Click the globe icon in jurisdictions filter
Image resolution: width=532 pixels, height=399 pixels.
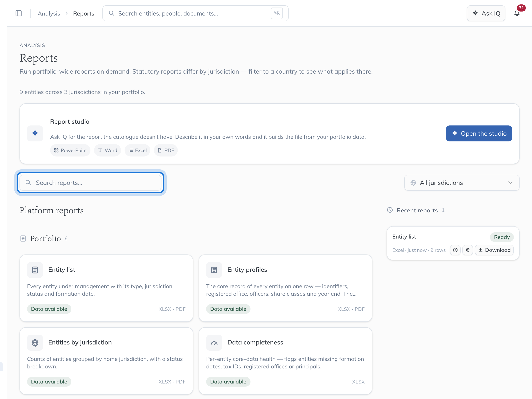click(x=413, y=183)
